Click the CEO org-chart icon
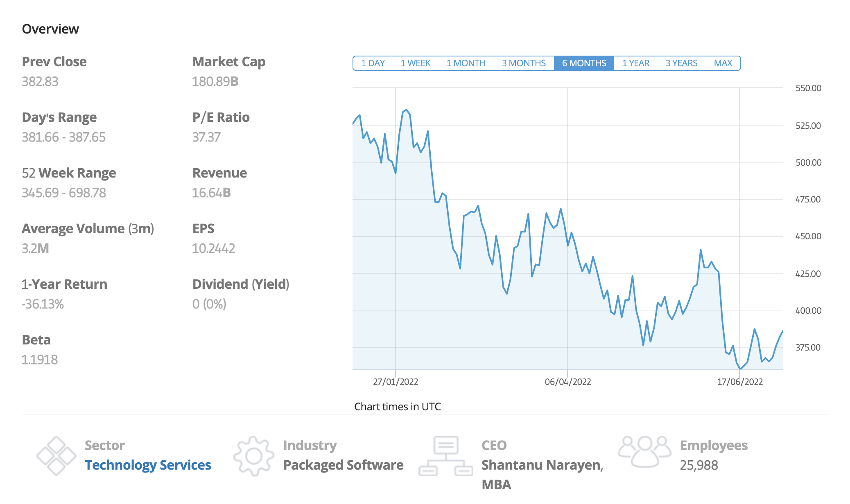 pos(445,456)
